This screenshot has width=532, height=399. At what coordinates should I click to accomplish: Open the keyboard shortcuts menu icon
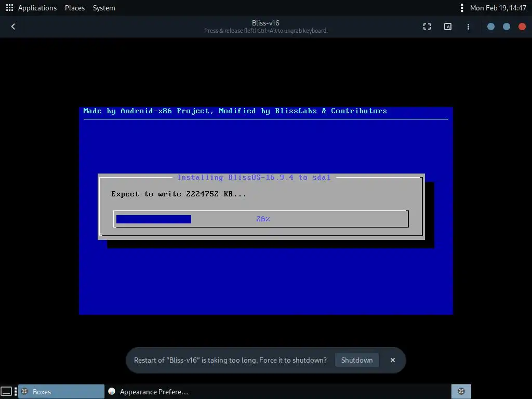click(447, 26)
